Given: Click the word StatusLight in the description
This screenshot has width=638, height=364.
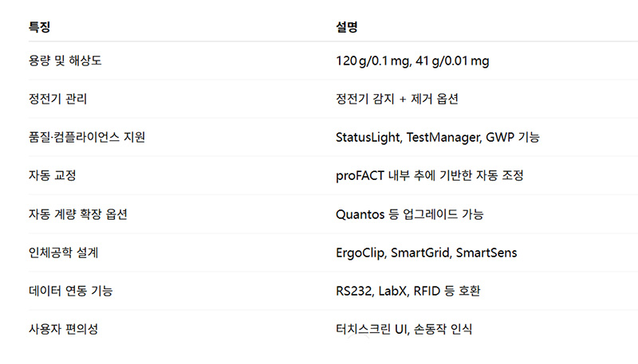Looking at the screenshot, I should pos(368,138).
